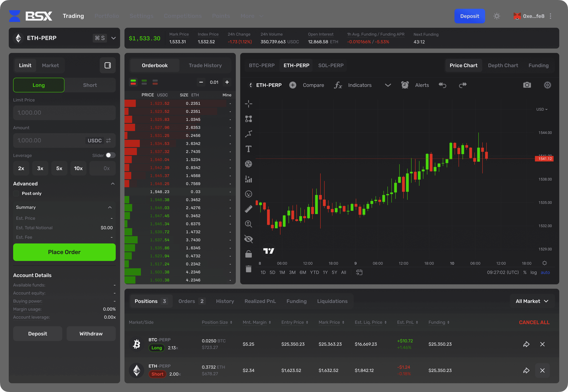Viewport: 568px width, 392px height.
Task: Toggle percent scale on chart
Action: tap(525, 272)
